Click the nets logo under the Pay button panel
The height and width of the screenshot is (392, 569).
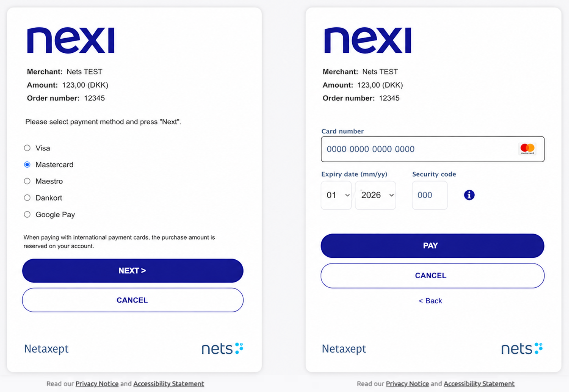click(x=522, y=348)
